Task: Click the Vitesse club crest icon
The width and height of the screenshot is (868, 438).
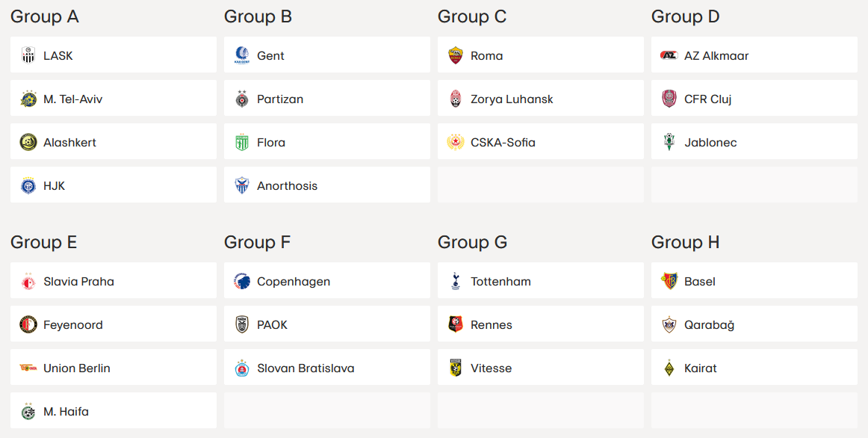Action: pos(456,368)
